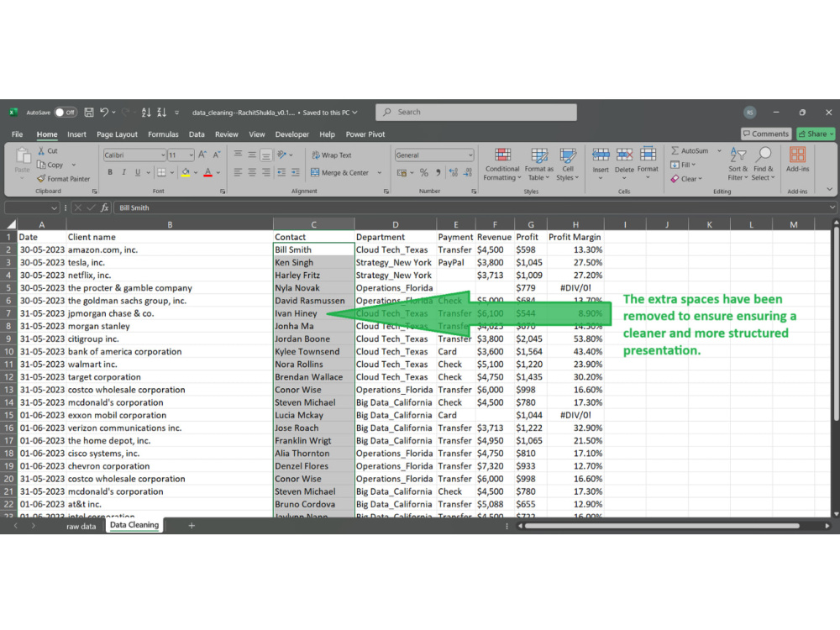This screenshot has height=630, width=840.
Task: Open the Fill dropdown
Action: point(683,165)
